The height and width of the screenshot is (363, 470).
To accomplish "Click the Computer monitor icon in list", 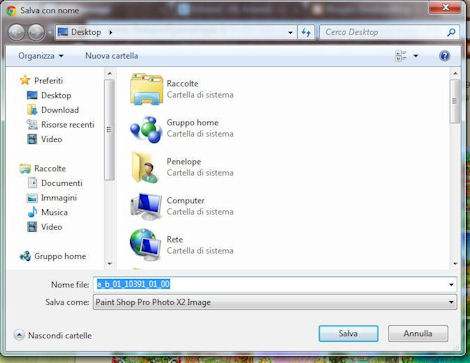I will 146,206.
